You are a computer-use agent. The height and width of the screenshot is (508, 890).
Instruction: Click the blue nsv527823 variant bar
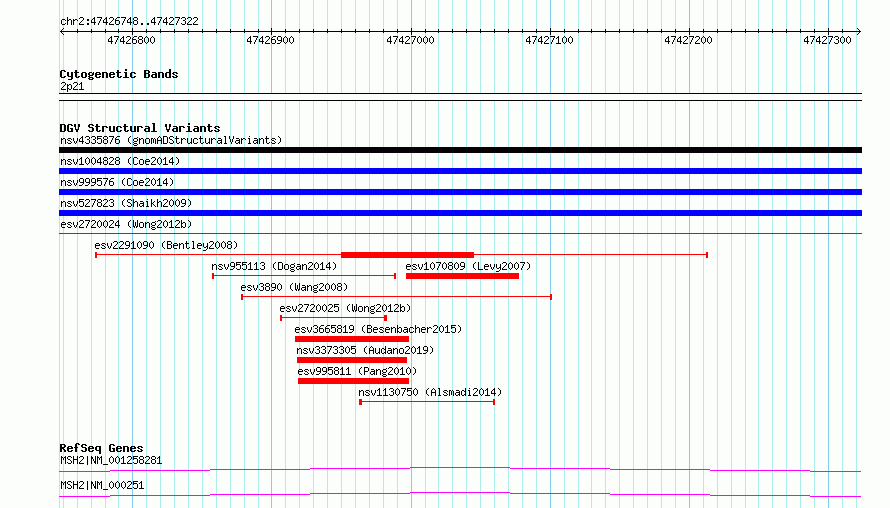(460, 213)
